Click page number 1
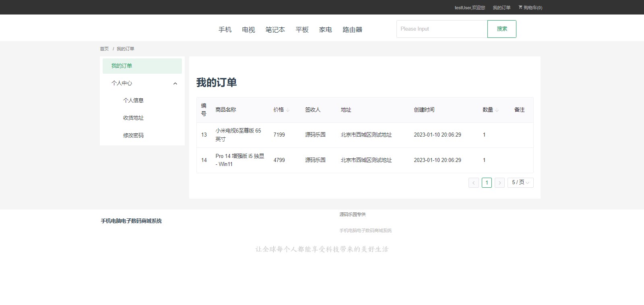This screenshot has width=644, height=305. (487, 183)
